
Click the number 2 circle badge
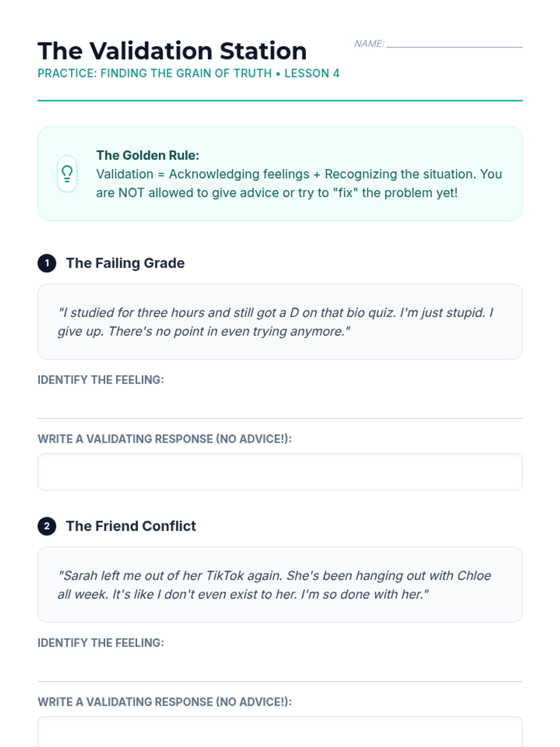(x=47, y=526)
